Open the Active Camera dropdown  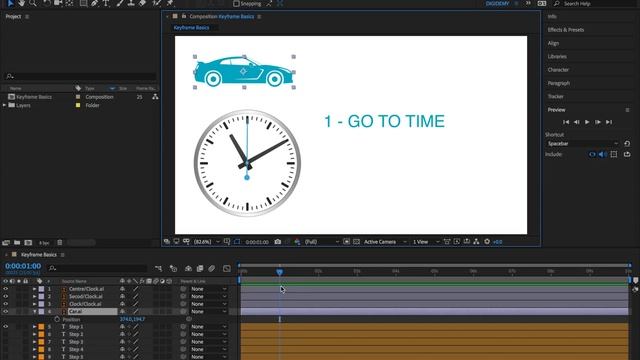coord(385,242)
